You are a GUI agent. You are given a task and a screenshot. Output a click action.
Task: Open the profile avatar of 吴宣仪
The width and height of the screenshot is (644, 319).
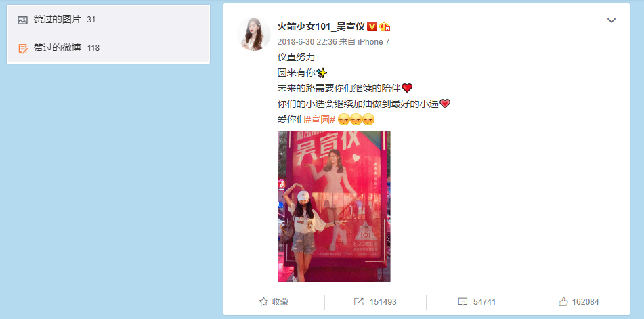pos(254,34)
